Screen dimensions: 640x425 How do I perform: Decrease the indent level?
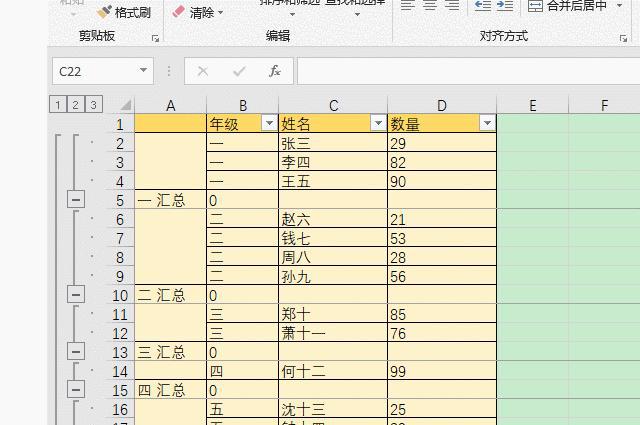pos(483,5)
